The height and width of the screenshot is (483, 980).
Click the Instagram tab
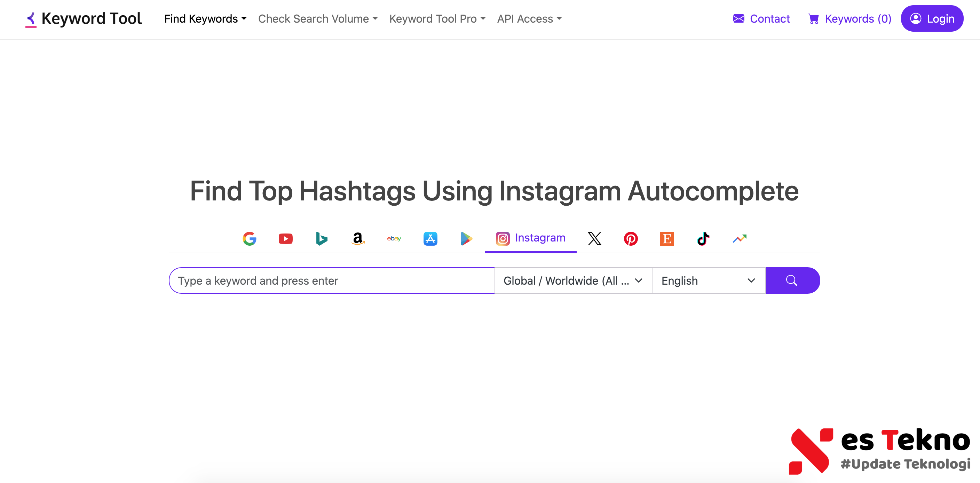pyautogui.click(x=530, y=238)
